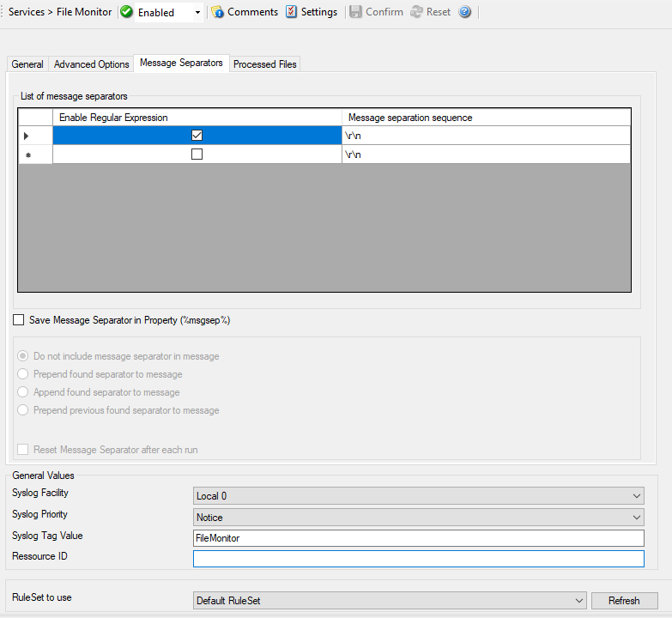Click the Ressource ID input field

tap(418, 559)
